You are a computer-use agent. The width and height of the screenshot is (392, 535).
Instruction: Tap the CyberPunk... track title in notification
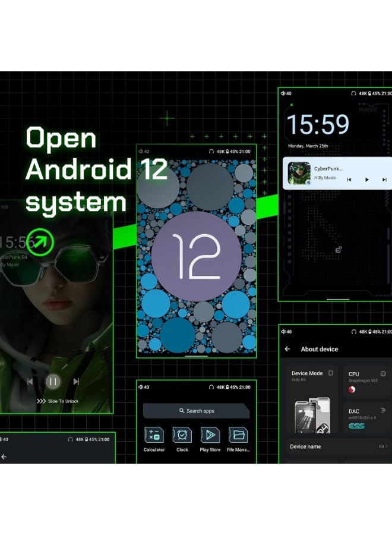(x=328, y=169)
